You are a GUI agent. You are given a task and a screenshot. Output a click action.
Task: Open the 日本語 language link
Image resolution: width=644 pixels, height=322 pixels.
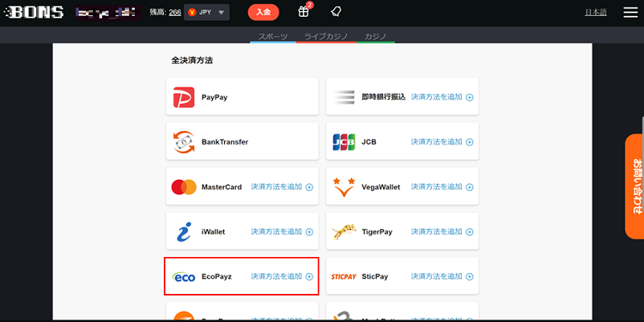click(x=596, y=12)
